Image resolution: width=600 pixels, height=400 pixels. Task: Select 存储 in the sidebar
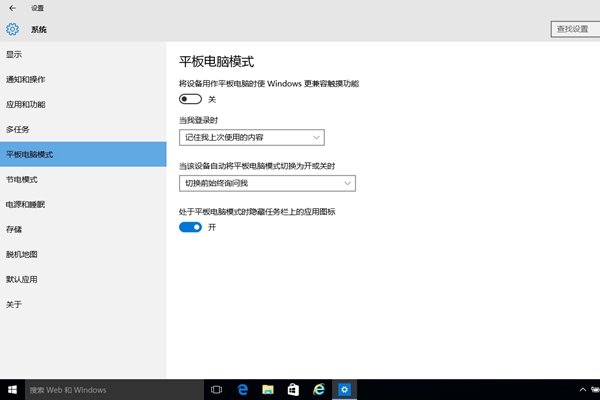coord(83,229)
